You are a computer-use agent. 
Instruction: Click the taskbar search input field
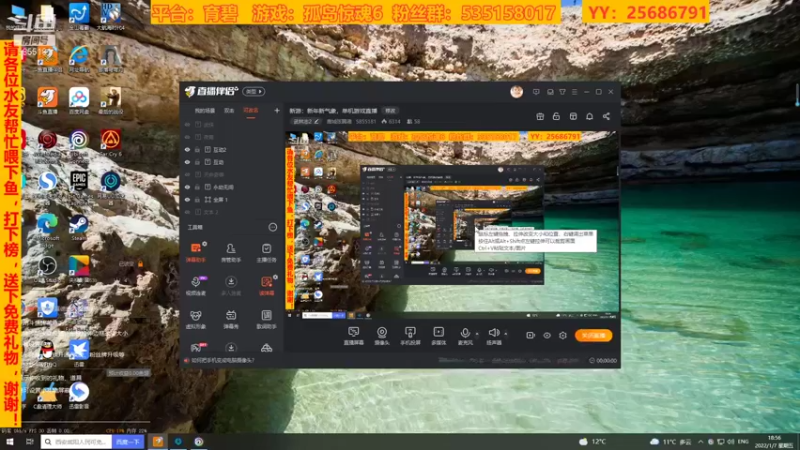77,441
